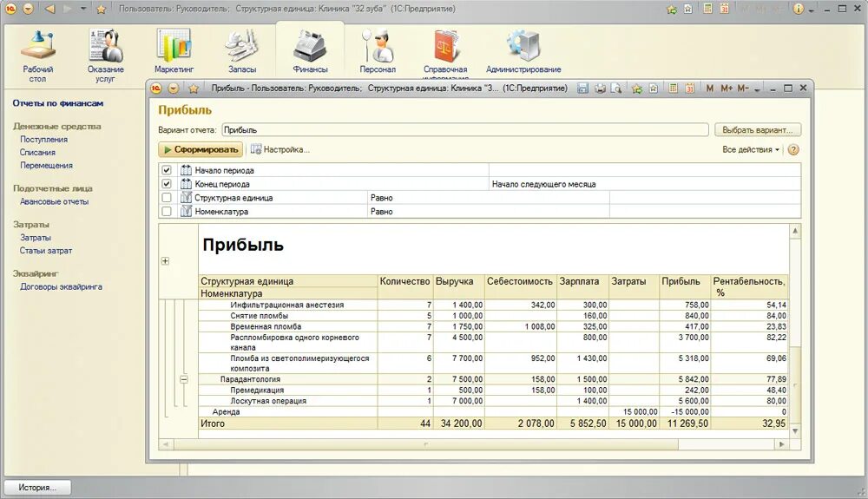
Task: Print the Прибыль report
Action: pos(600,88)
